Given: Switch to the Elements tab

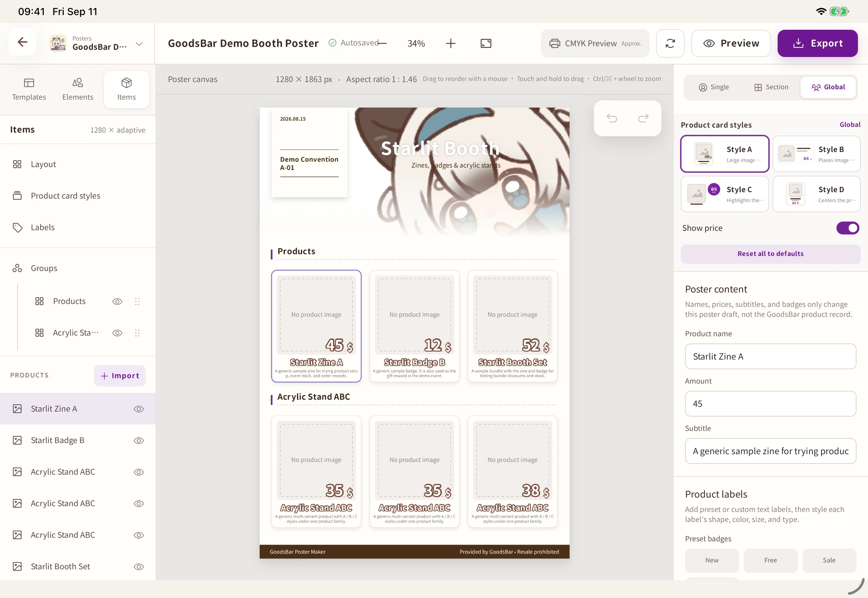Looking at the screenshot, I should pyautogui.click(x=77, y=89).
